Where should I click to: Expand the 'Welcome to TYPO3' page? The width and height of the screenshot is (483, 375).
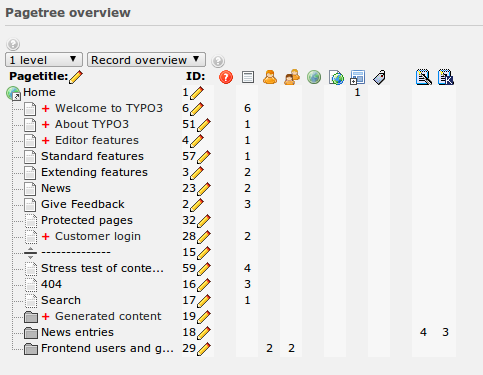(x=46, y=108)
